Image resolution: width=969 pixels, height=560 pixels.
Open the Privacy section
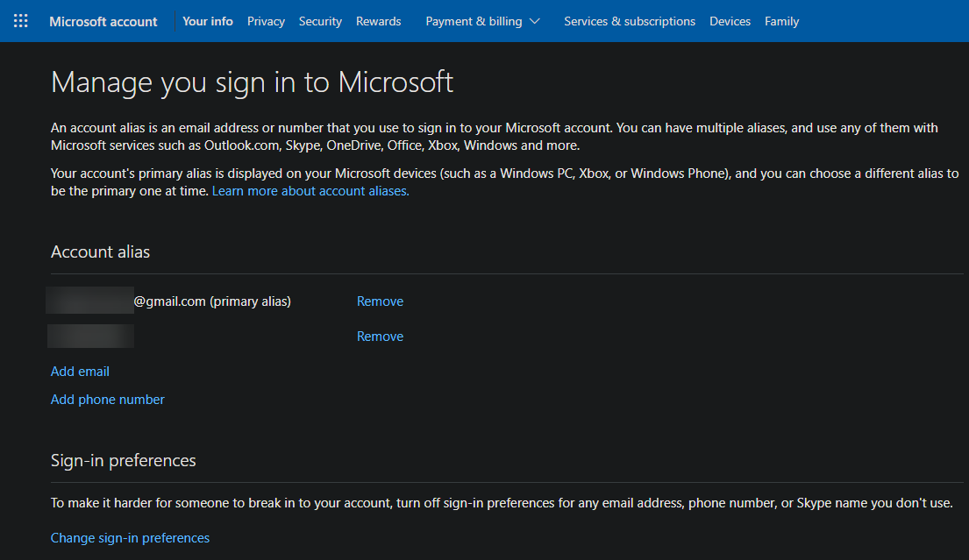266,21
